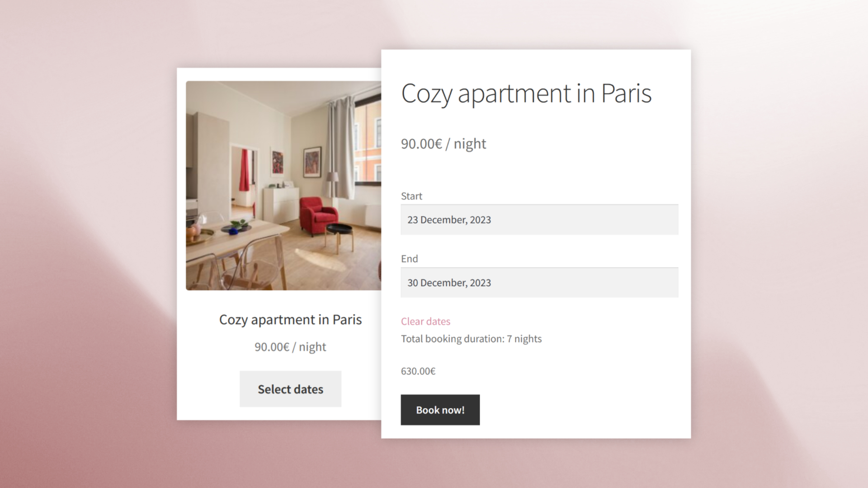Click the Book now! button
868x488 pixels.
[440, 410]
